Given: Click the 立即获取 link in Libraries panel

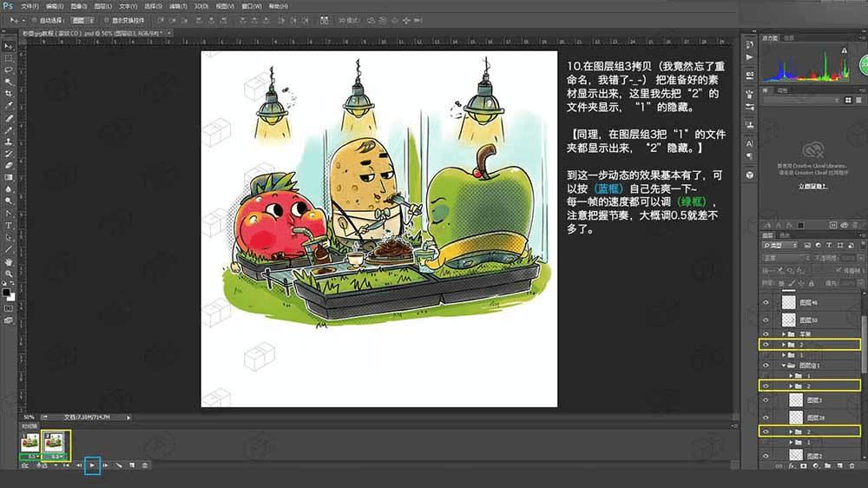Looking at the screenshot, I should [x=812, y=186].
